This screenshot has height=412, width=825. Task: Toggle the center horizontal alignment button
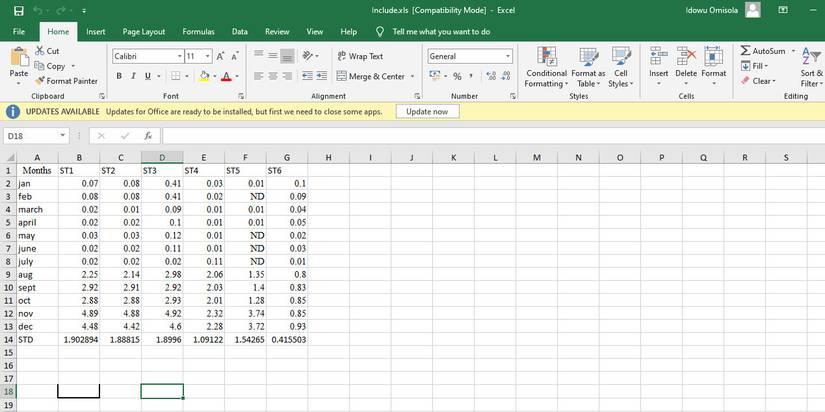pyautogui.click(x=272, y=76)
